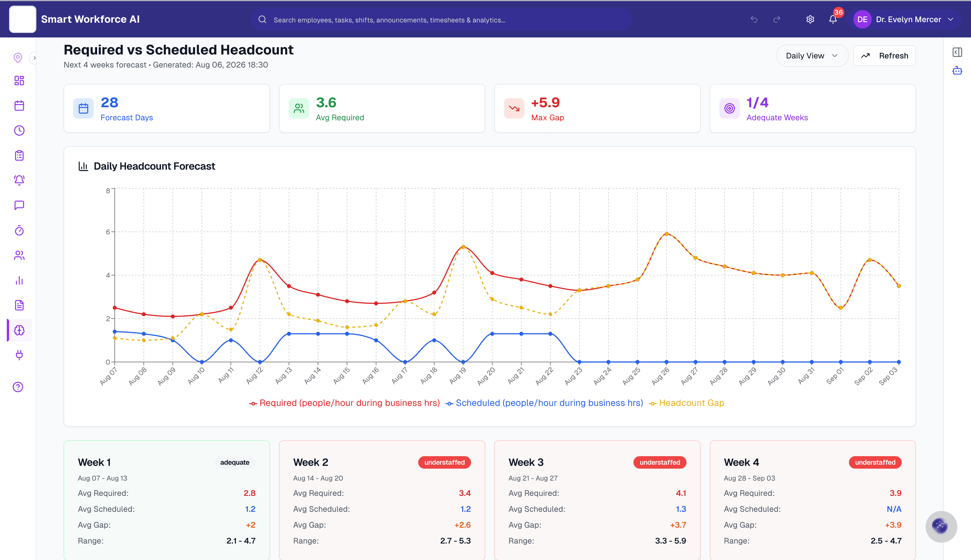Click the Week 1 adequate badge
This screenshot has width=971, height=560.
(x=235, y=462)
